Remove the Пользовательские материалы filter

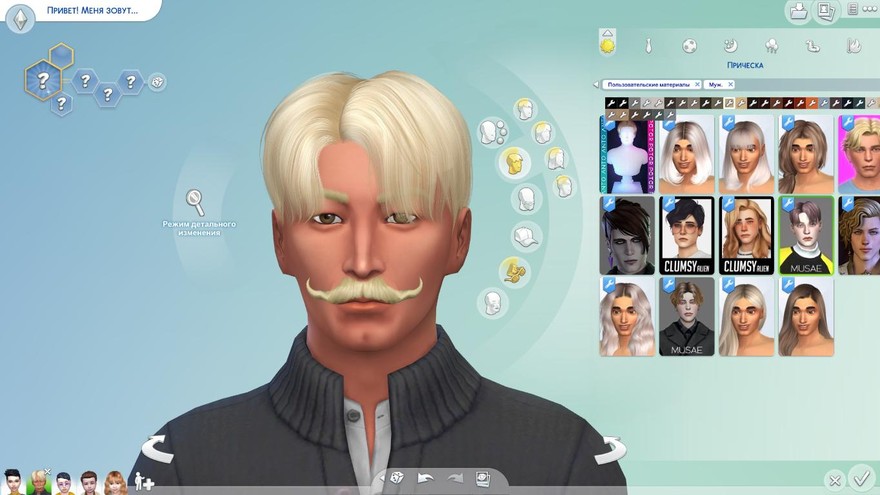(697, 84)
